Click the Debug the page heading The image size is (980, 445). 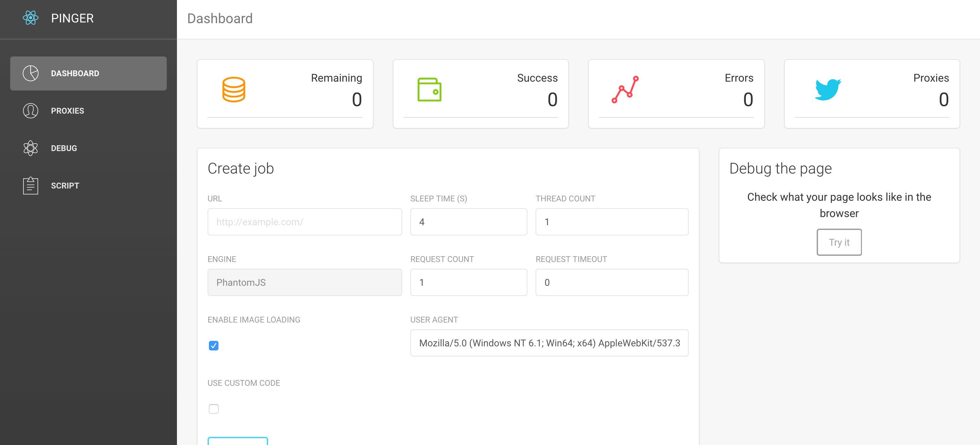point(780,168)
